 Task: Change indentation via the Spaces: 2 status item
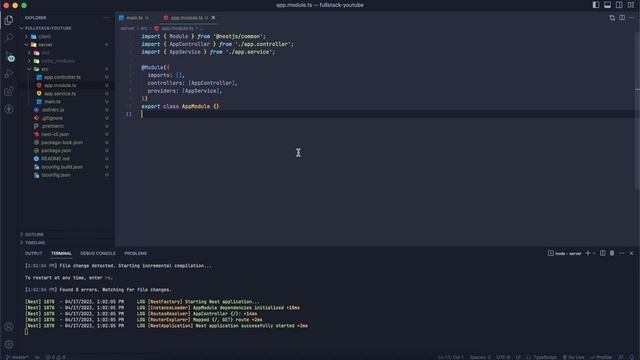point(480,357)
